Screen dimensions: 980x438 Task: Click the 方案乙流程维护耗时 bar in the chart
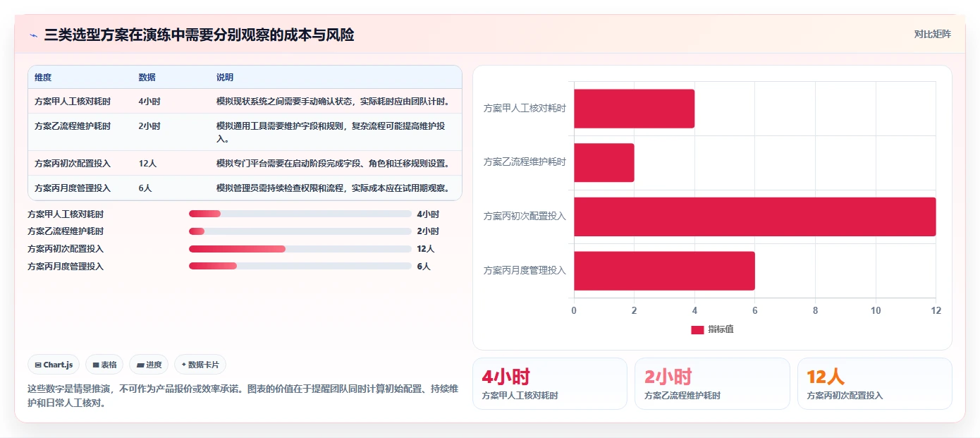click(x=604, y=163)
